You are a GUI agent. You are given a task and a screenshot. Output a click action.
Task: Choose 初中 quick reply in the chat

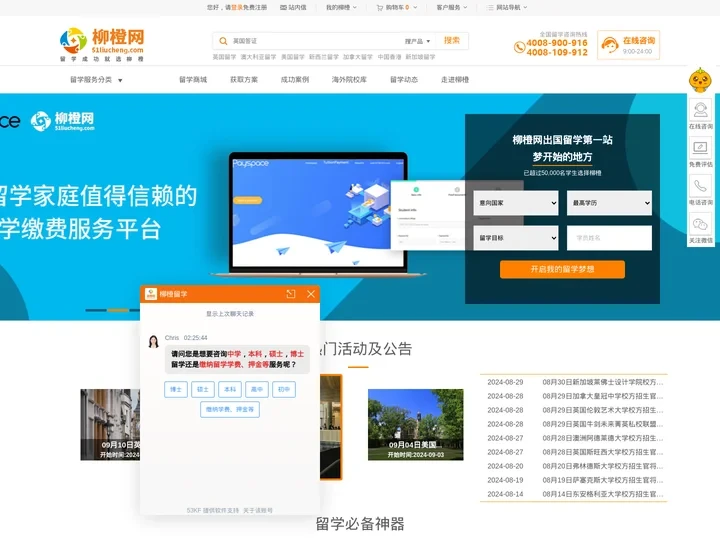[x=284, y=389]
